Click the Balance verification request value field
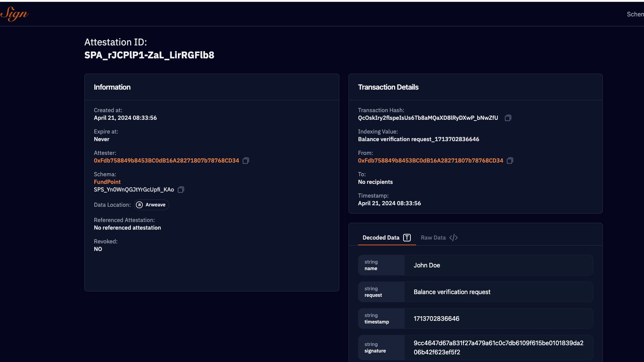Screen dimensions: 644x362 pyautogui.click(x=499, y=292)
